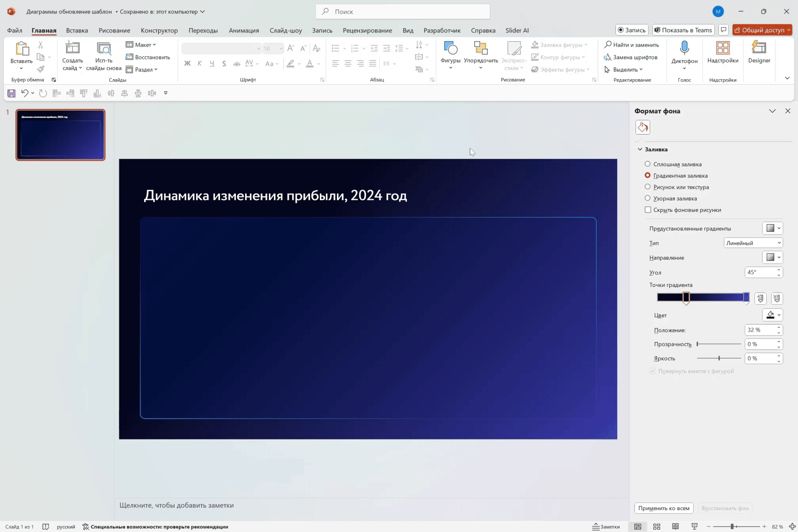
Task: Collapse the Fill section header
Action: (x=640, y=149)
